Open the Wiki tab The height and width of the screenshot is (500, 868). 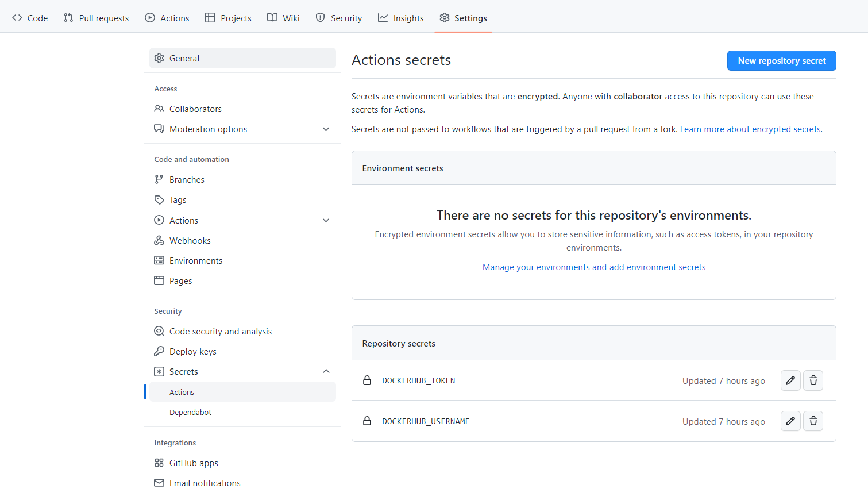pyautogui.click(x=283, y=18)
